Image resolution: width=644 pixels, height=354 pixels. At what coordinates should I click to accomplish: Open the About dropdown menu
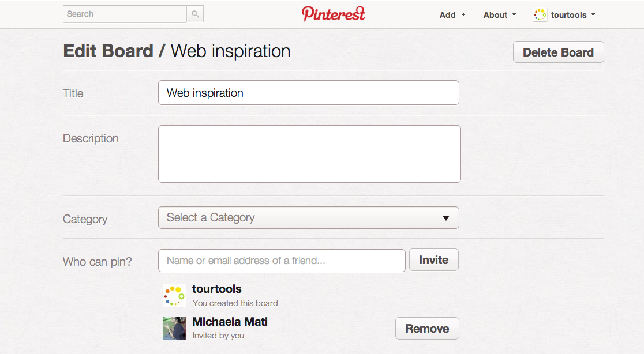(x=499, y=15)
